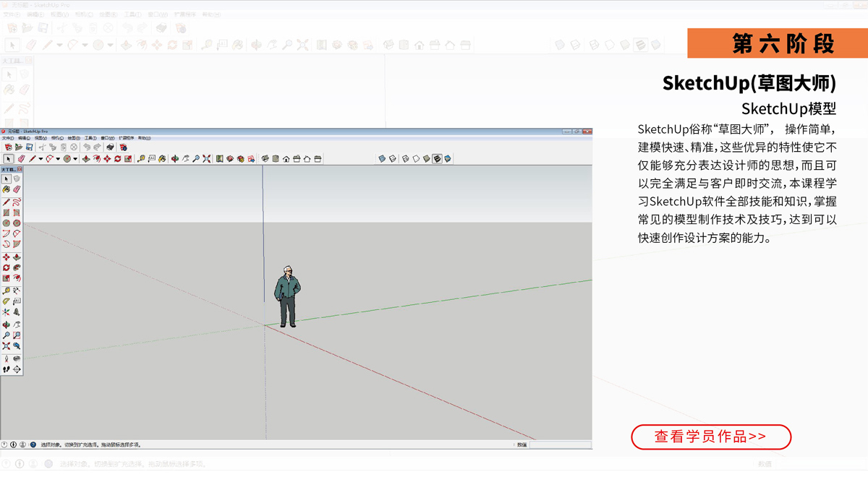This screenshot has height=490, width=868.
Task: Pick Section Plane tool in large tool set
Action: 17,369
